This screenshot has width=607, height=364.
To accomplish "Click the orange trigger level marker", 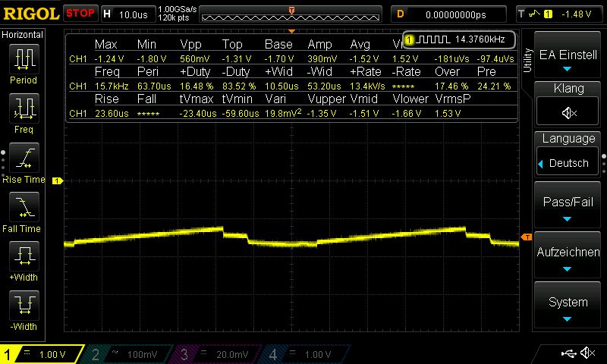I will 527,238.
